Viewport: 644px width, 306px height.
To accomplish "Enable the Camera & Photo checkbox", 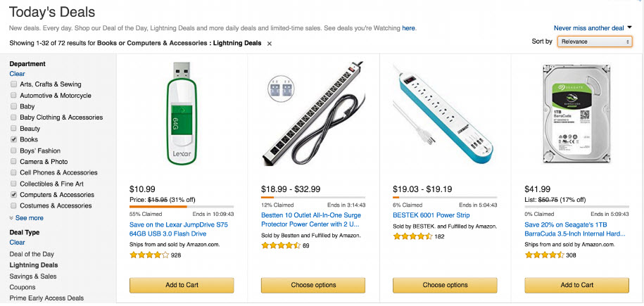I will click(x=14, y=162).
